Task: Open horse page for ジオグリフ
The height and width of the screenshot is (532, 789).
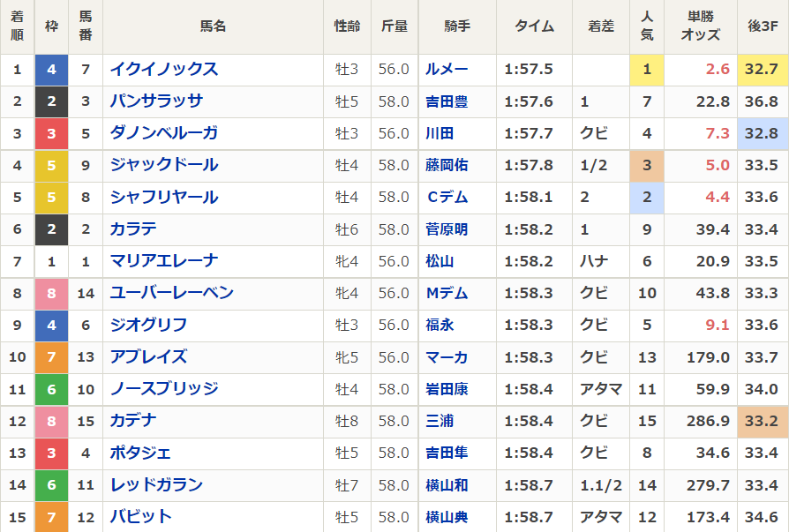Action: pyautogui.click(x=148, y=325)
